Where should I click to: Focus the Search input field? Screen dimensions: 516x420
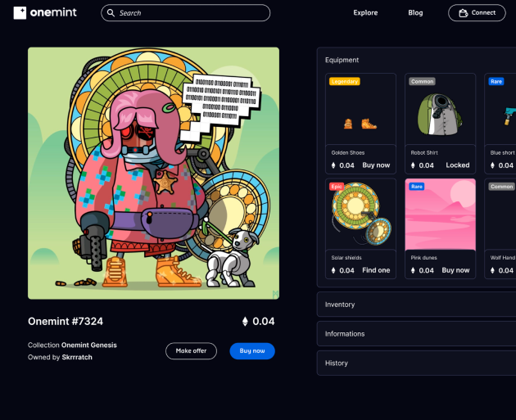186,13
